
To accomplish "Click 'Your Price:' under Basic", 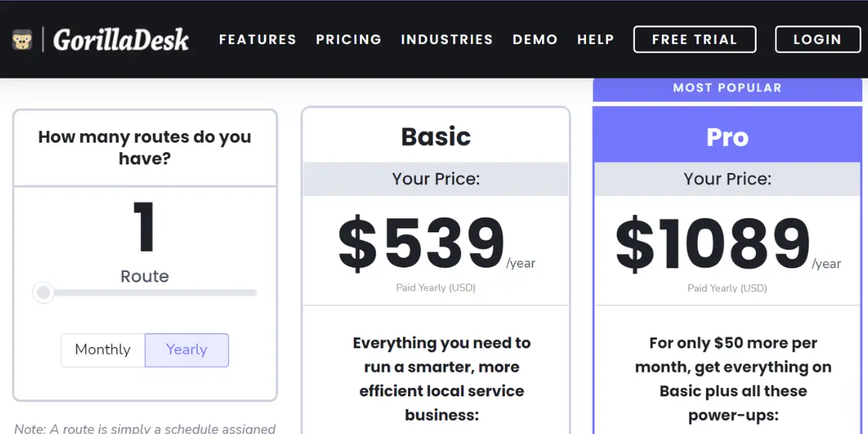I will (x=435, y=179).
